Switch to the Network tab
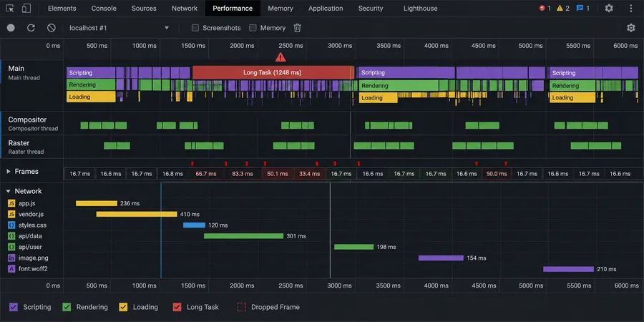The height and width of the screenshot is (322, 644). pyautogui.click(x=185, y=8)
